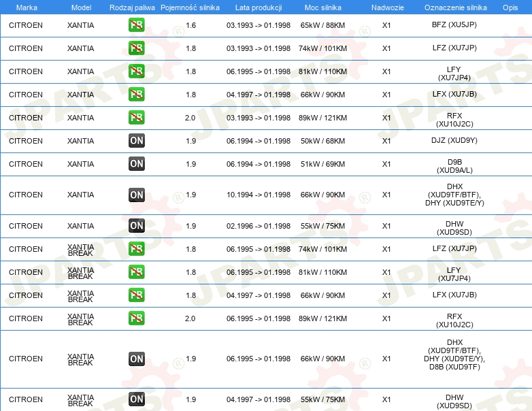Screen dimensions: 532x411
Task: Click petrol fuel icon in BFZ (XU5JP) row
Action: click(x=136, y=24)
